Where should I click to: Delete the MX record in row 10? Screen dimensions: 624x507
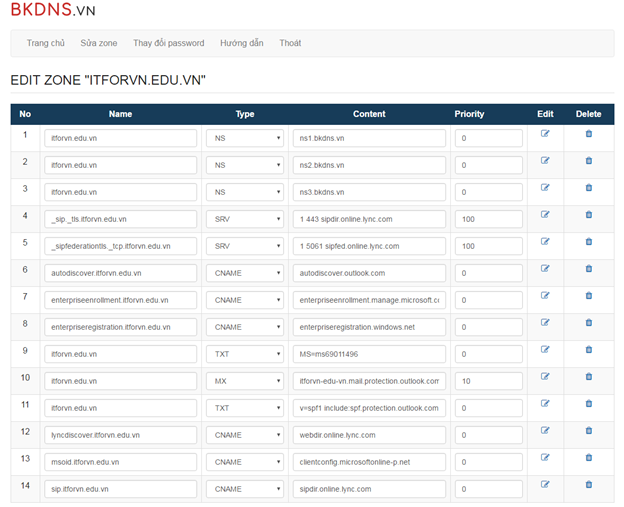588,377
